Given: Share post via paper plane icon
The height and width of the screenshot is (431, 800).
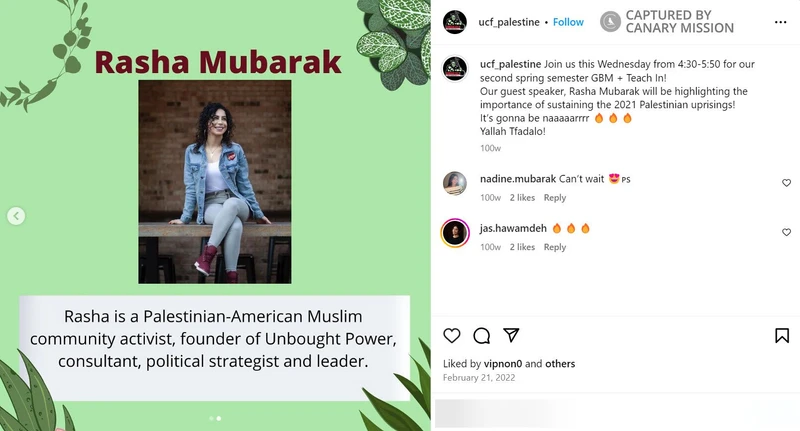Looking at the screenshot, I should point(511,335).
